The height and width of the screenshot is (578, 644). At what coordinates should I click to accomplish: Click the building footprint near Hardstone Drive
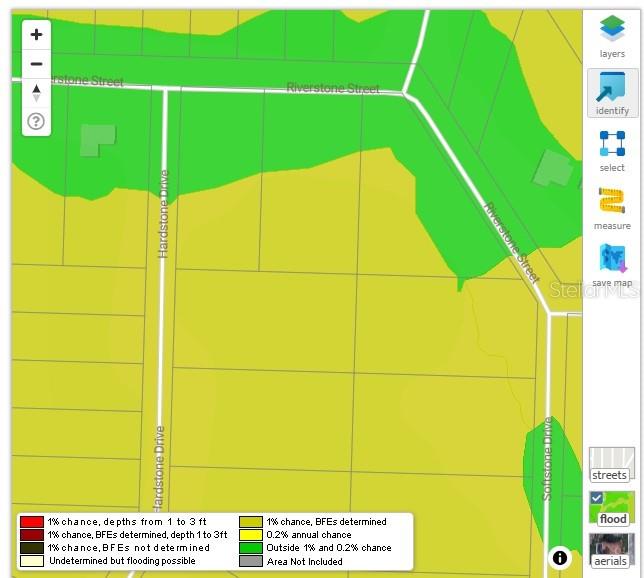[97, 140]
